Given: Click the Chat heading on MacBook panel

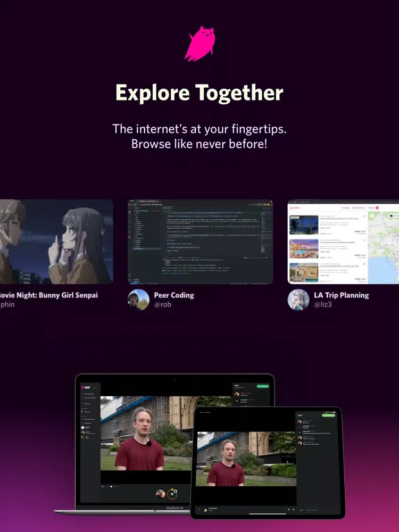Looking at the screenshot, I should (x=237, y=385).
